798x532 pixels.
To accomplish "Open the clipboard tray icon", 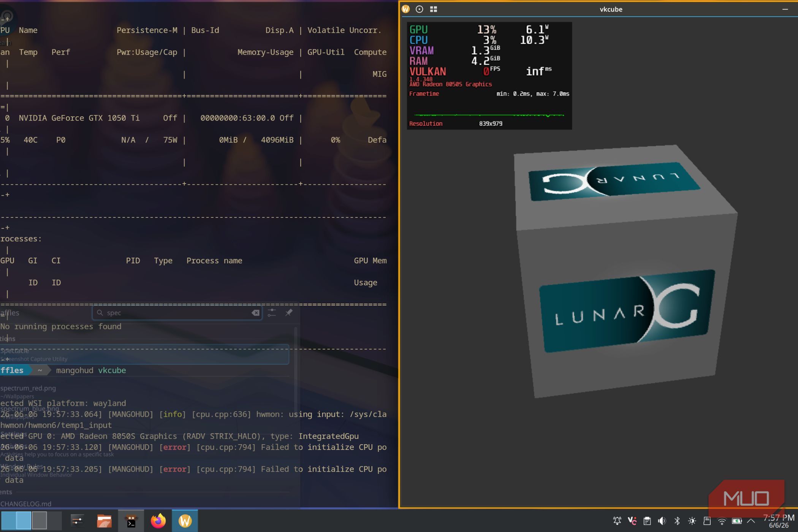I will [647, 521].
